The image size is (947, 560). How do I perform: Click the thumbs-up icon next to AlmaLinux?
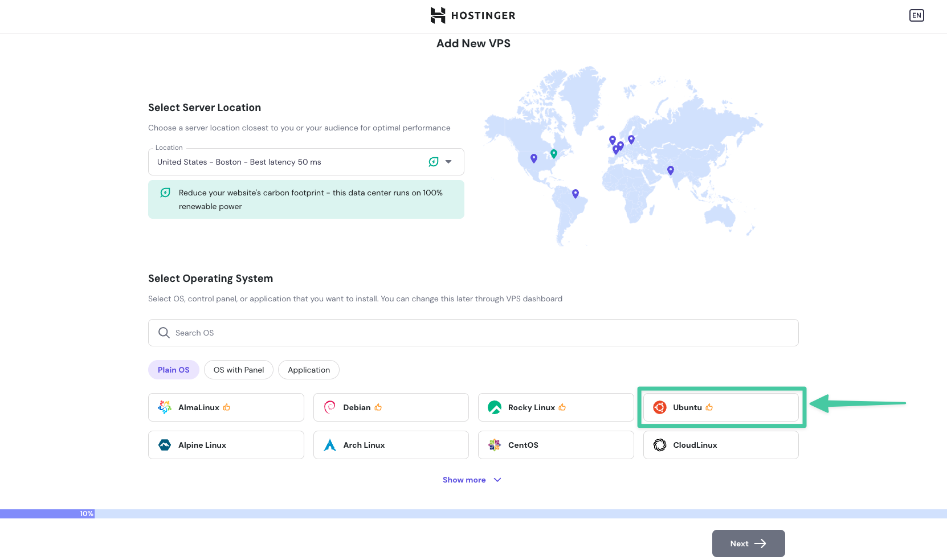click(227, 407)
